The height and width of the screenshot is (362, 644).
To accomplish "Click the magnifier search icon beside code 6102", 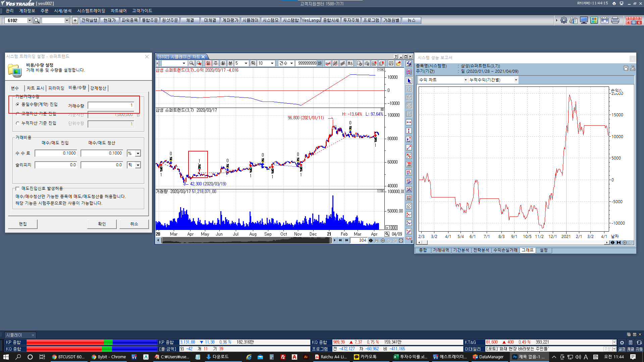I will click(x=37, y=20).
